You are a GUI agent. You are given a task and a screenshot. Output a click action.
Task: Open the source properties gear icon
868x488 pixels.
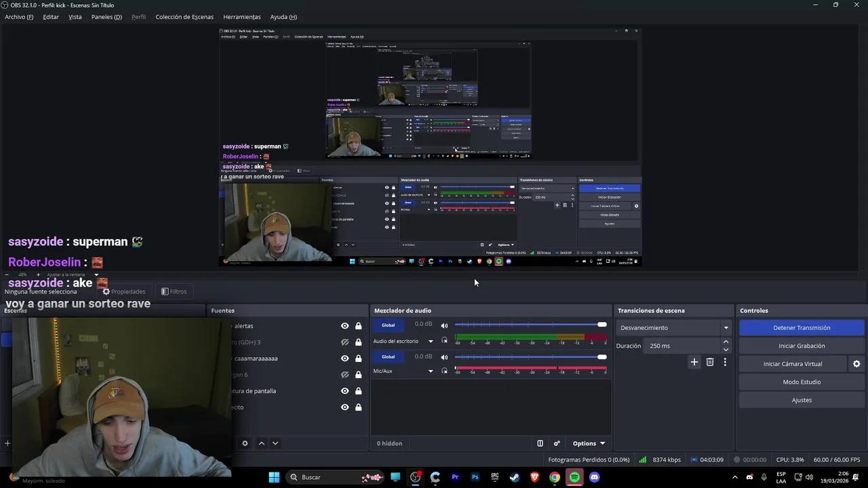(x=245, y=443)
